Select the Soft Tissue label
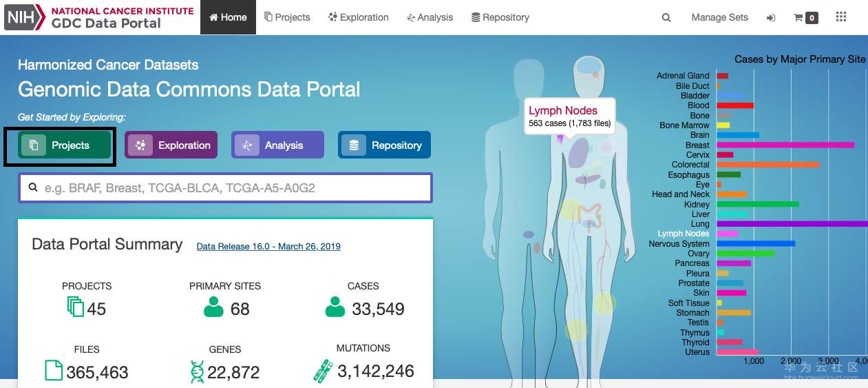The width and height of the screenshot is (868, 388). 689,303
